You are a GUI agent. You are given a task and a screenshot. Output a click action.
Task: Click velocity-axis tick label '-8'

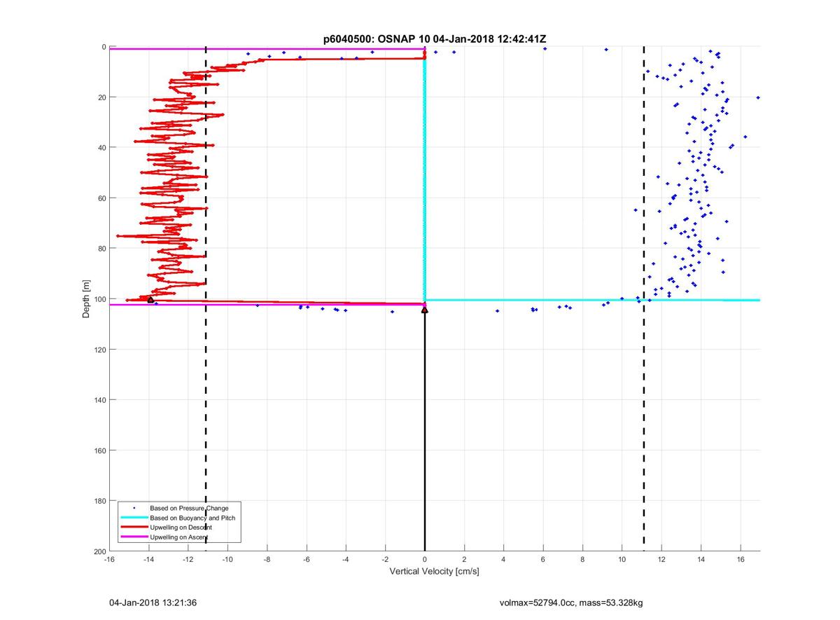click(267, 560)
